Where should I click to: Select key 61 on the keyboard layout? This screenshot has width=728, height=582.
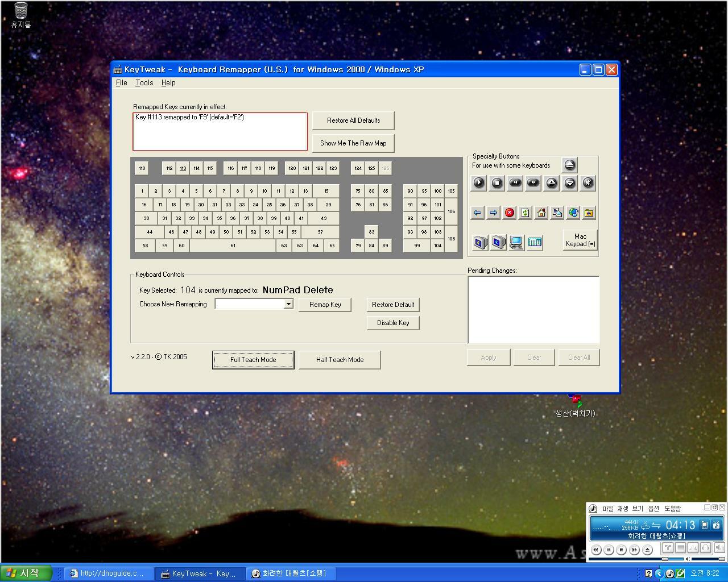click(x=233, y=246)
